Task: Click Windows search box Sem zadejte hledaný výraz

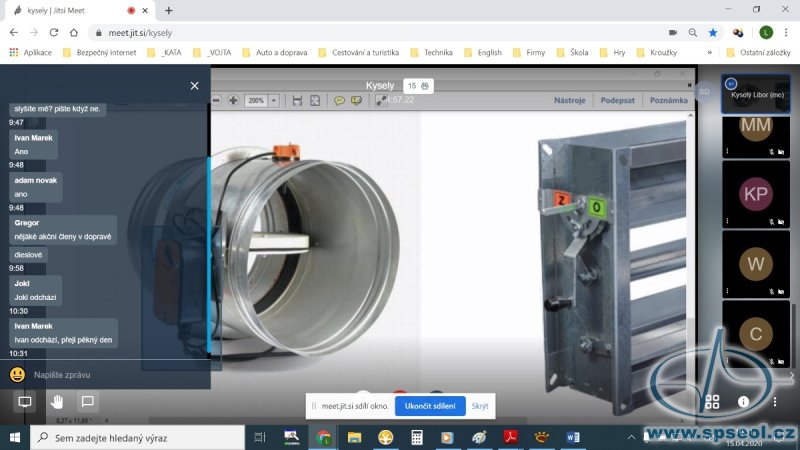Action: (x=138, y=437)
